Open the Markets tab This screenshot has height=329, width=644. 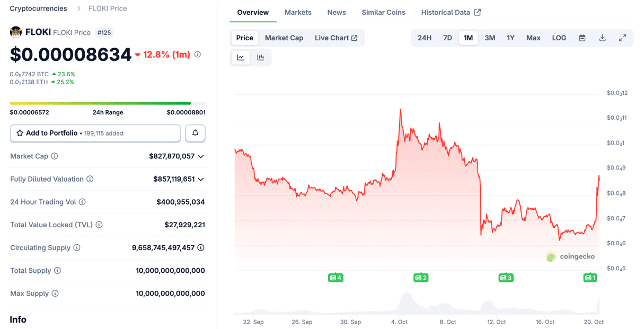pos(298,12)
